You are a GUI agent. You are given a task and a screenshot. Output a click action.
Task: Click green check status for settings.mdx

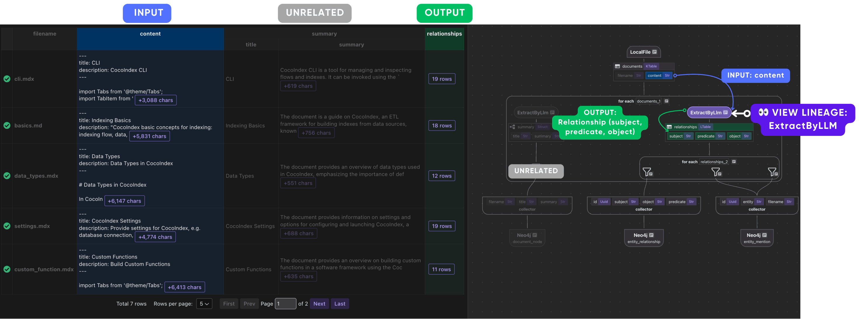tap(7, 226)
